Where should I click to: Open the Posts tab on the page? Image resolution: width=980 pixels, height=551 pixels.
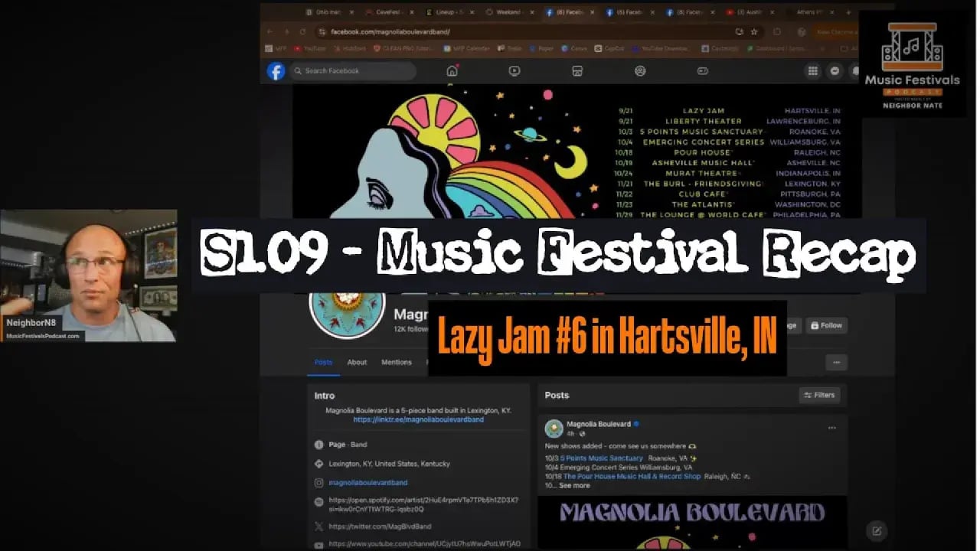click(323, 363)
